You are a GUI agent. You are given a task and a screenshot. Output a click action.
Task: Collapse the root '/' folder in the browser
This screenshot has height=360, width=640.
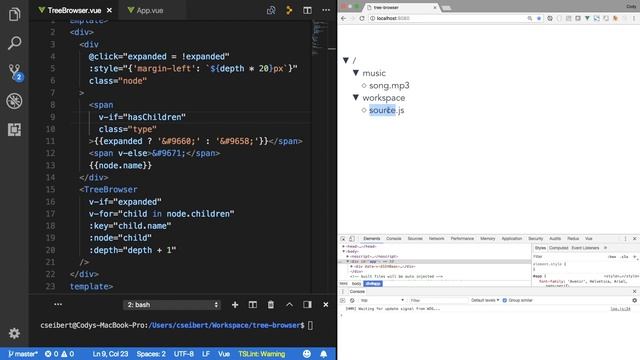pyautogui.click(x=346, y=60)
